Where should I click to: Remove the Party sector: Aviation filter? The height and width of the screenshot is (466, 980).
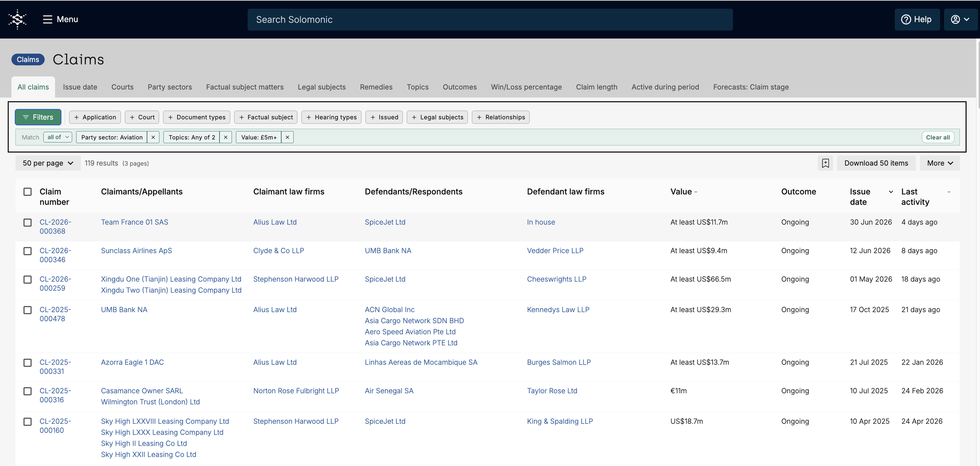click(153, 137)
